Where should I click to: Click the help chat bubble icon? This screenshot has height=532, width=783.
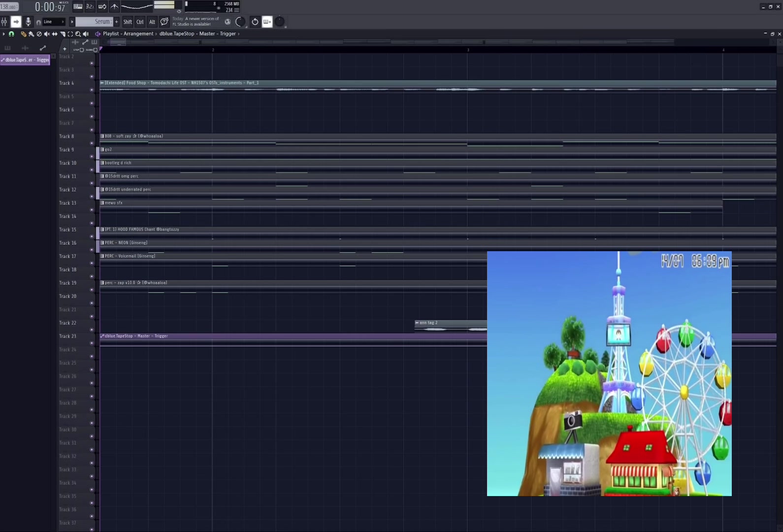coord(164,22)
